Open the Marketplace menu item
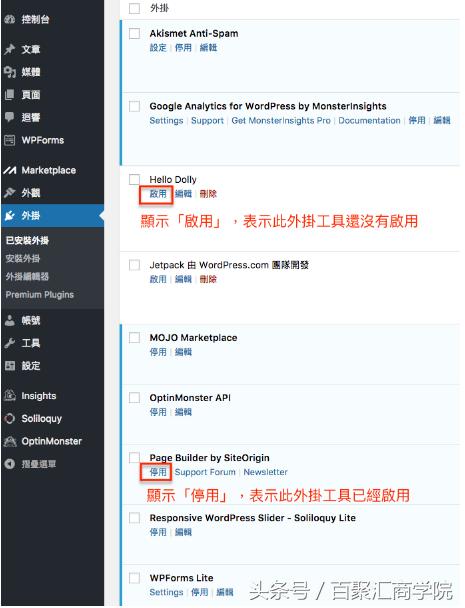The height and width of the screenshot is (608, 465). [x=48, y=170]
